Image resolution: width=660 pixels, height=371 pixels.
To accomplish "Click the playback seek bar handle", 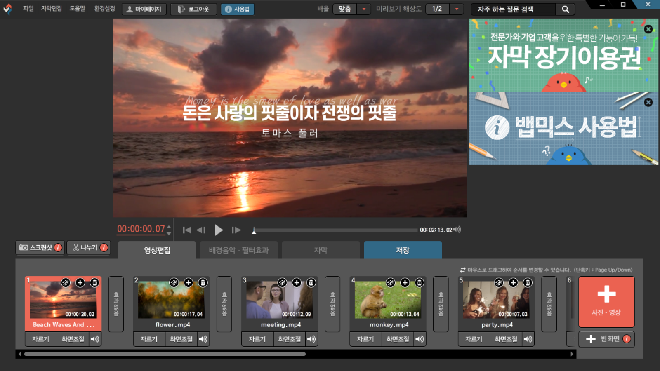I will click(x=254, y=230).
